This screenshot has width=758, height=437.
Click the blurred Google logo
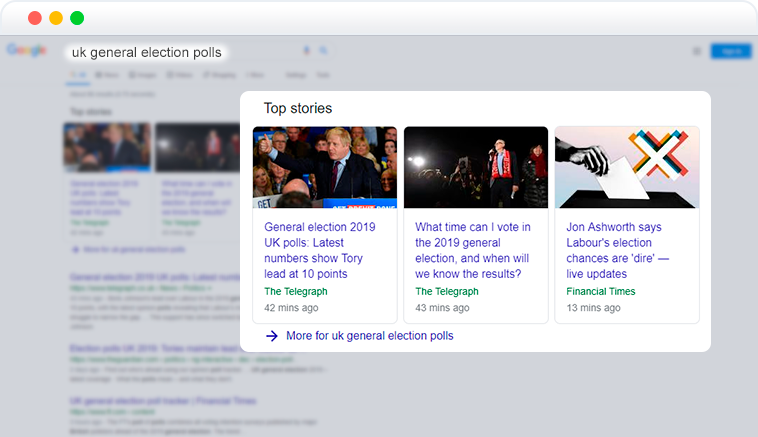click(27, 50)
